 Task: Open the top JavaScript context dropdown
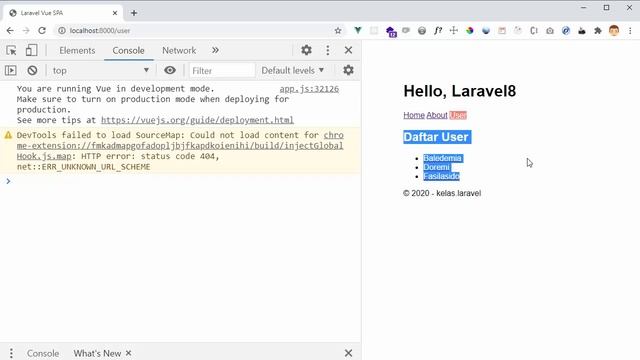coord(100,70)
